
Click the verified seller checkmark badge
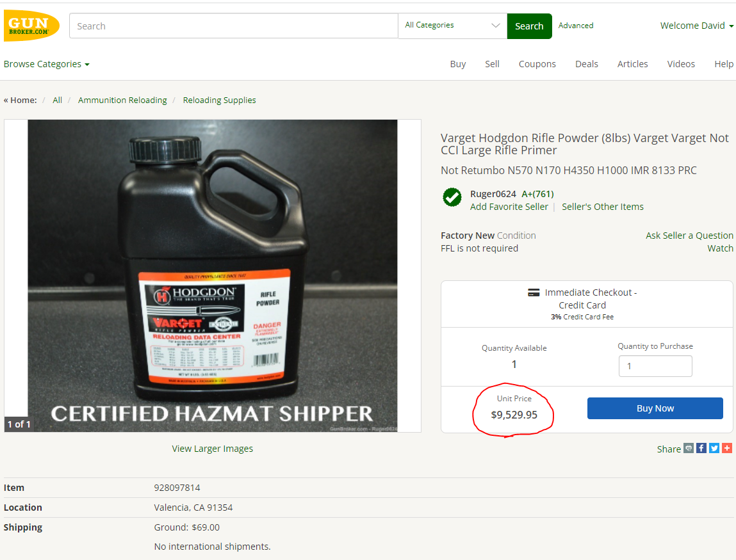[452, 197]
